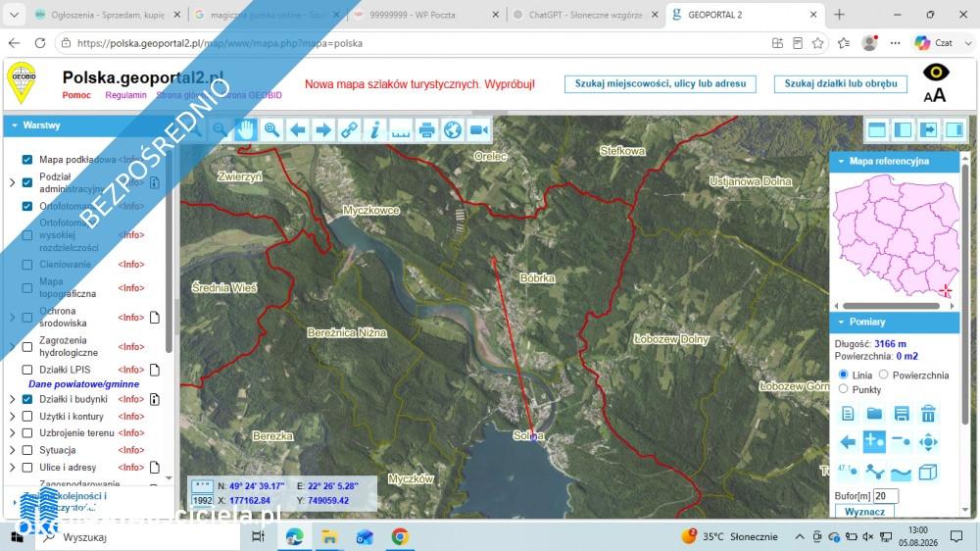Uncheck the Mapa podkładowa layer
The width and height of the screenshot is (980, 551).
coord(26,160)
